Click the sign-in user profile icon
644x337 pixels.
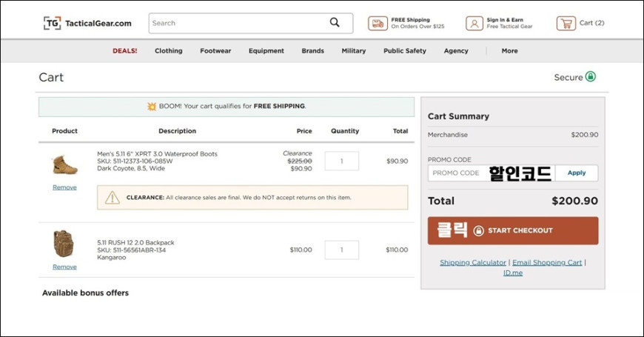point(474,24)
